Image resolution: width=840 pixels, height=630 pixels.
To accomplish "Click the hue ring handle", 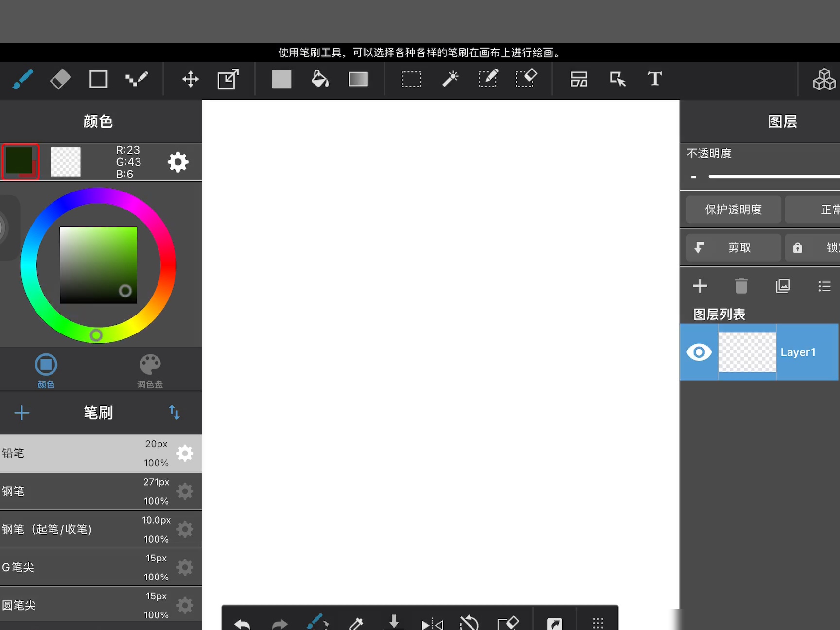I will coord(96,335).
